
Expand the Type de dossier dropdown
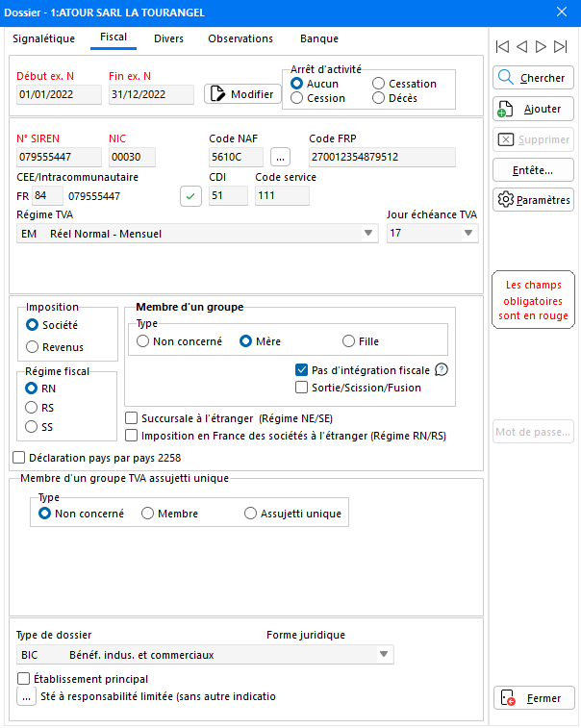click(384, 655)
